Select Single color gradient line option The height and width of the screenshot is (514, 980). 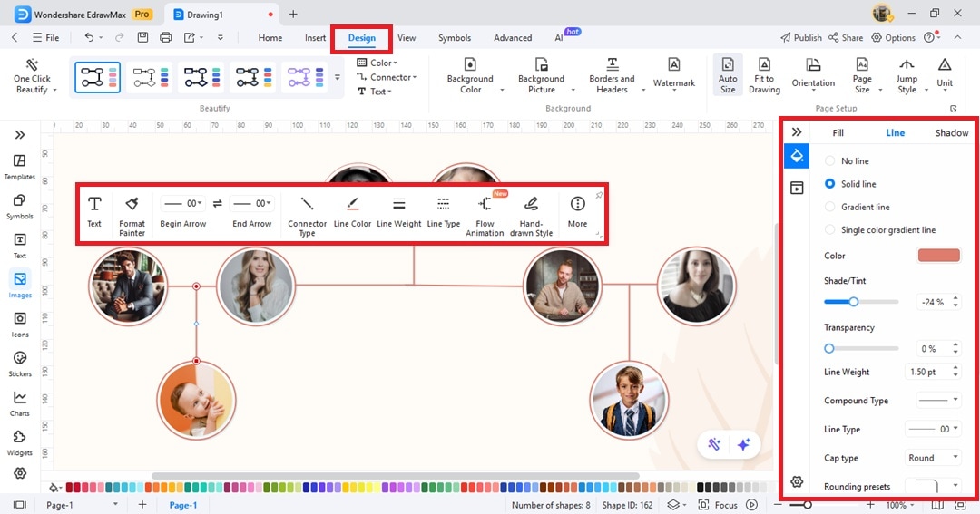829,230
